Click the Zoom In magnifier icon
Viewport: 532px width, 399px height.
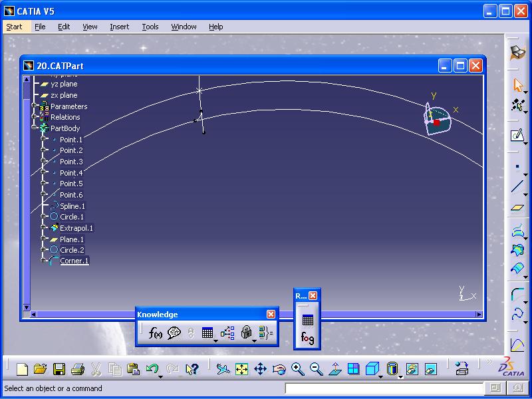click(x=297, y=369)
